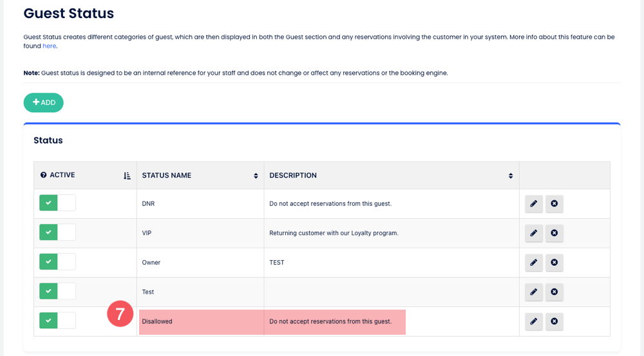The height and width of the screenshot is (356, 644).
Task: Toggle the Owner status active switch
Action: [57, 262]
